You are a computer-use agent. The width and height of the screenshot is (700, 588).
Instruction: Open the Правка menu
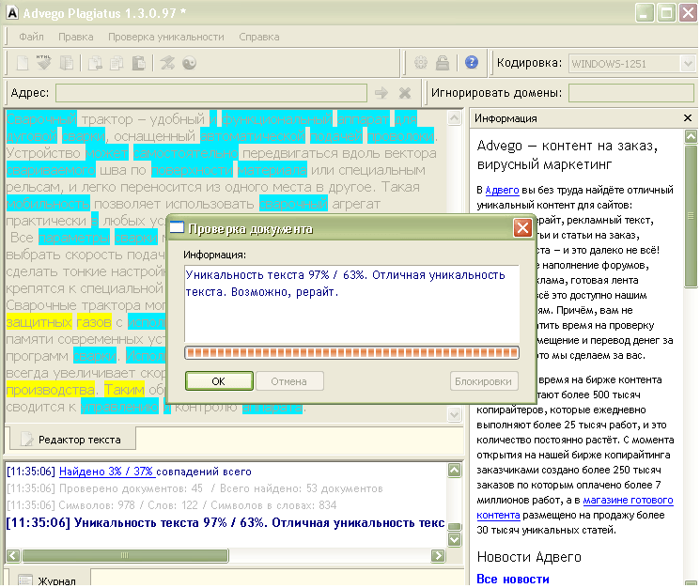coord(76,37)
